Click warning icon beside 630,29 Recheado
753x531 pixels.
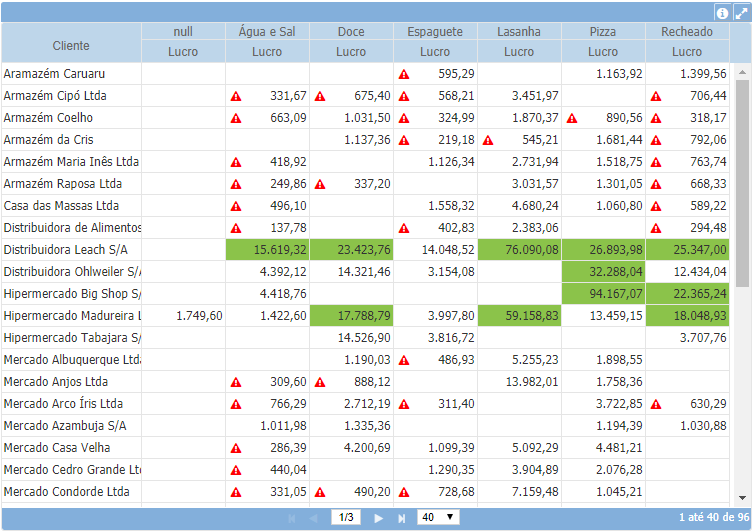tap(656, 404)
